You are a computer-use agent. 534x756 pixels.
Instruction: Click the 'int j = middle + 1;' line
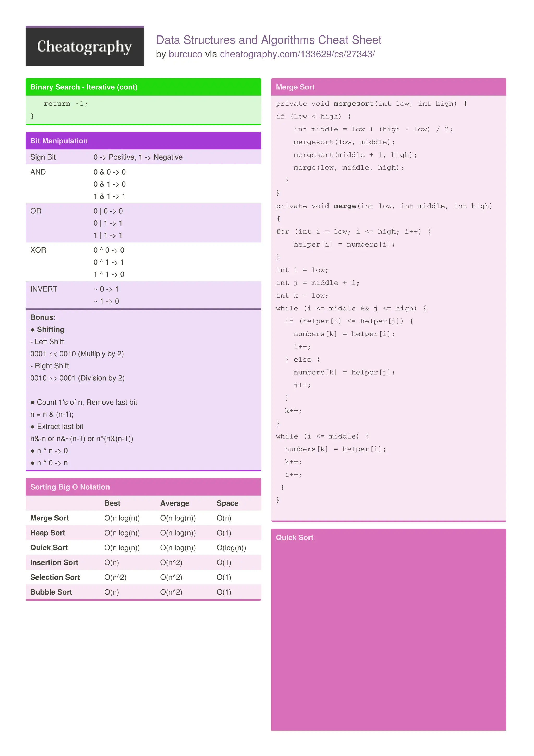(x=318, y=283)
